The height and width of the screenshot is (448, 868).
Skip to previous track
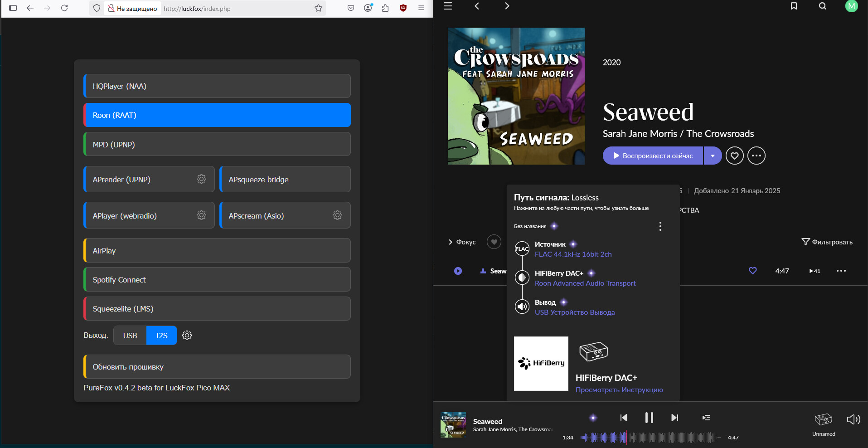pyautogui.click(x=624, y=418)
